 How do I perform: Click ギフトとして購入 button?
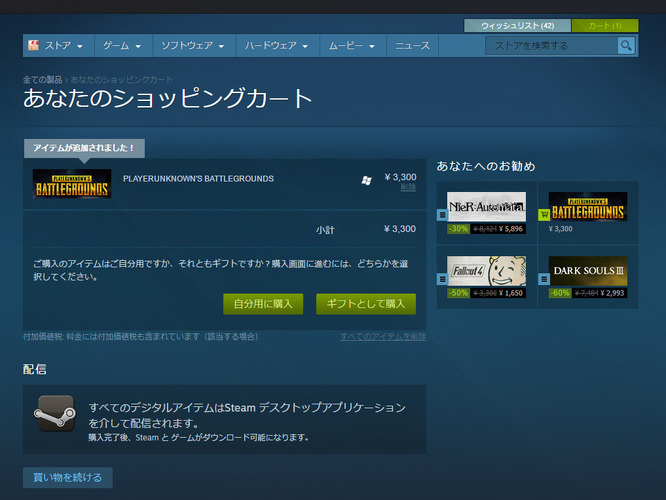366,304
